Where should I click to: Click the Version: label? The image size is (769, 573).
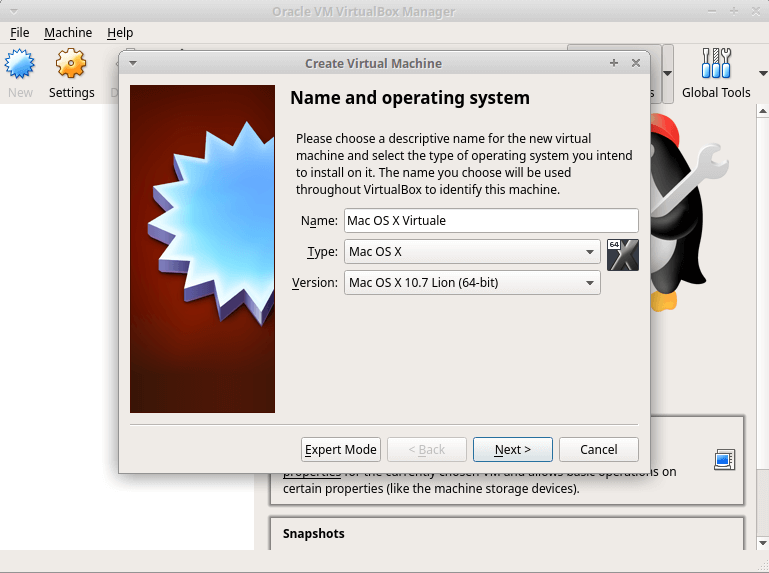point(315,283)
